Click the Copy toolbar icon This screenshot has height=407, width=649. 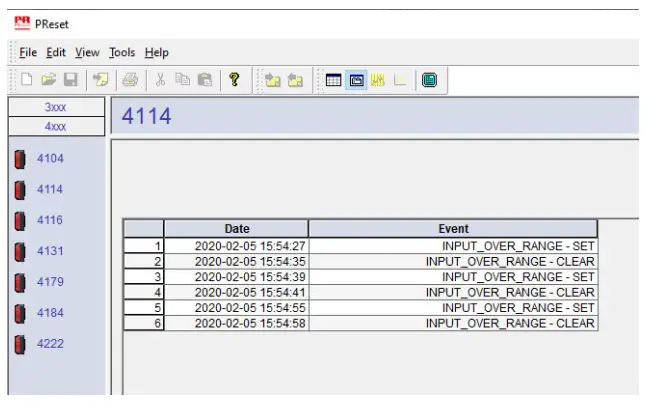coord(183,79)
